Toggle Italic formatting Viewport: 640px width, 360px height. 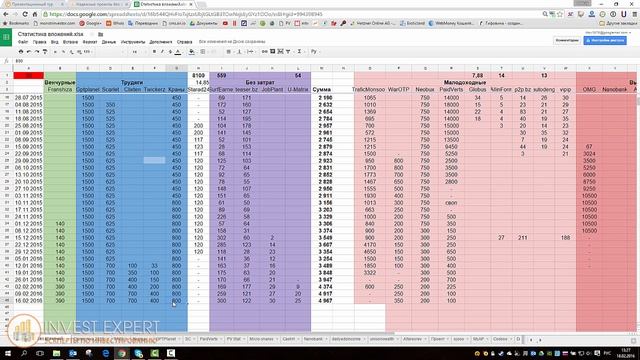(x=162, y=51)
